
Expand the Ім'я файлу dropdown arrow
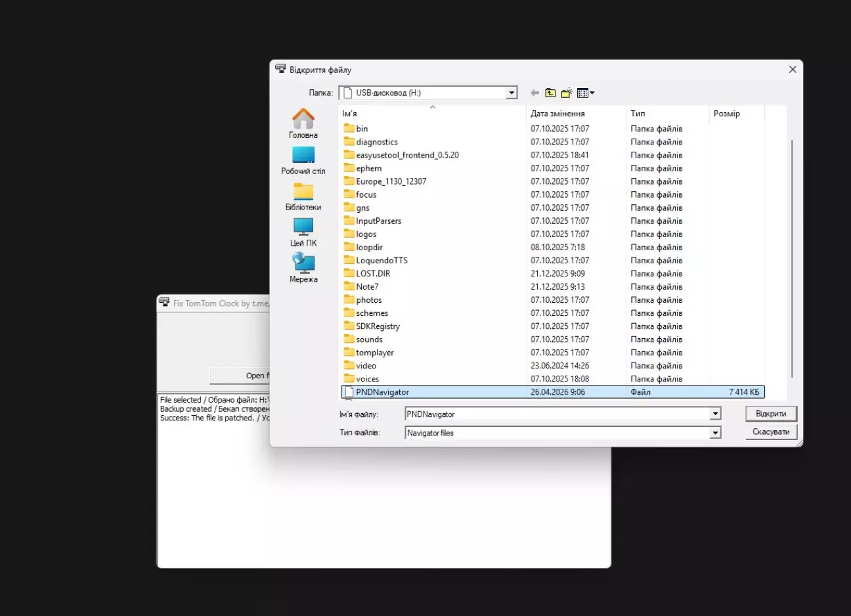click(715, 414)
